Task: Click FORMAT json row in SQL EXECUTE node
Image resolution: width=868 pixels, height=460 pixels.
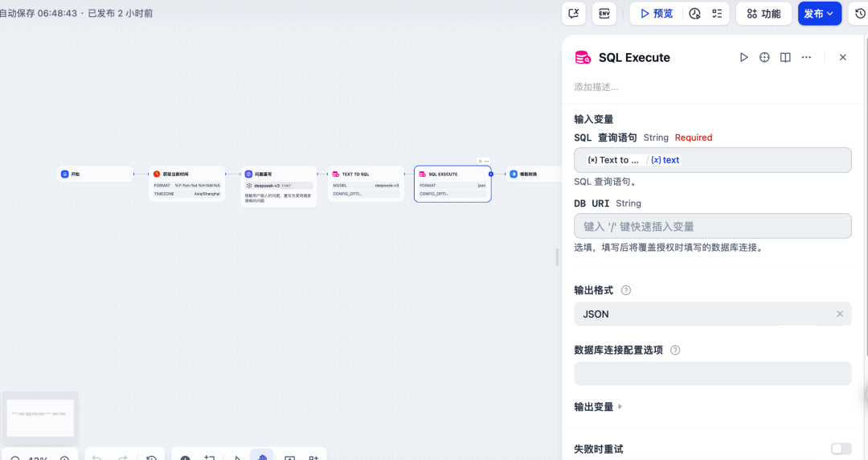Action: click(452, 186)
